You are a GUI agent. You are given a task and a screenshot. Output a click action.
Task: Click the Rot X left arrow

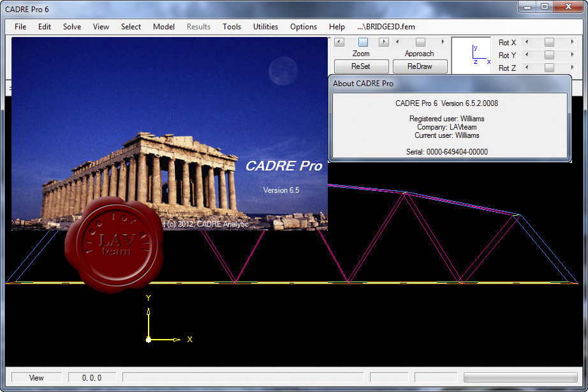point(527,42)
